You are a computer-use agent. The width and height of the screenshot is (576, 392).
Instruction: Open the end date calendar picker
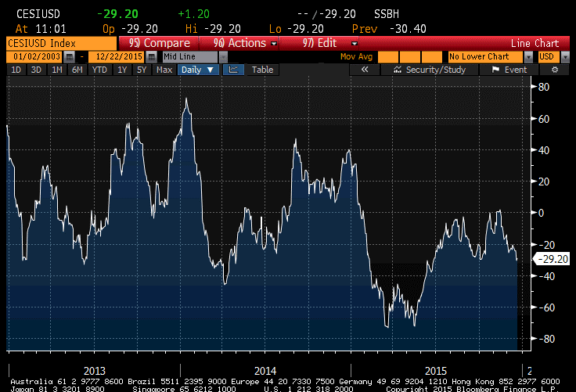[148, 57]
